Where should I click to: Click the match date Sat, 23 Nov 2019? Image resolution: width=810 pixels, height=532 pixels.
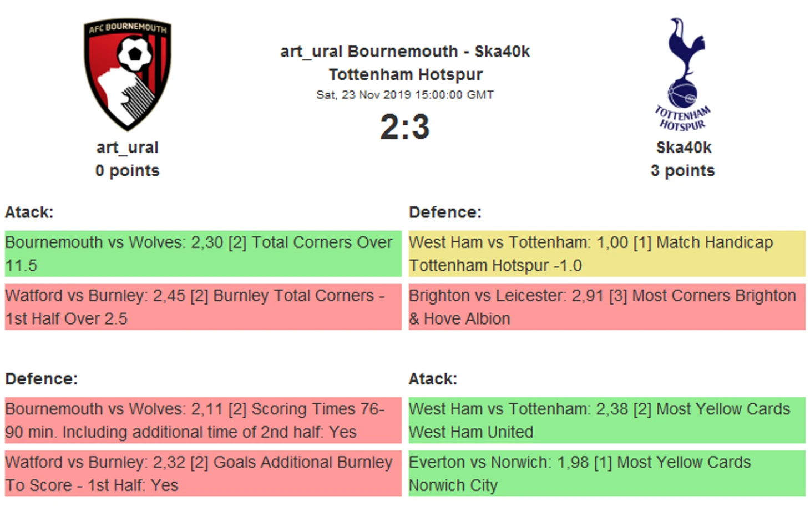coord(405,95)
